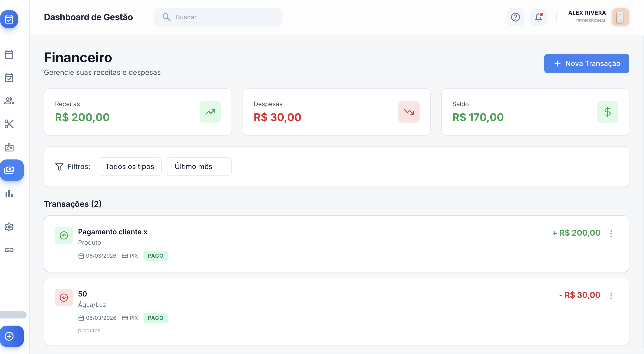Screen dimensions: 644x354
Task: Expand the Último mês period dropdown
Action: coord(199,167)
